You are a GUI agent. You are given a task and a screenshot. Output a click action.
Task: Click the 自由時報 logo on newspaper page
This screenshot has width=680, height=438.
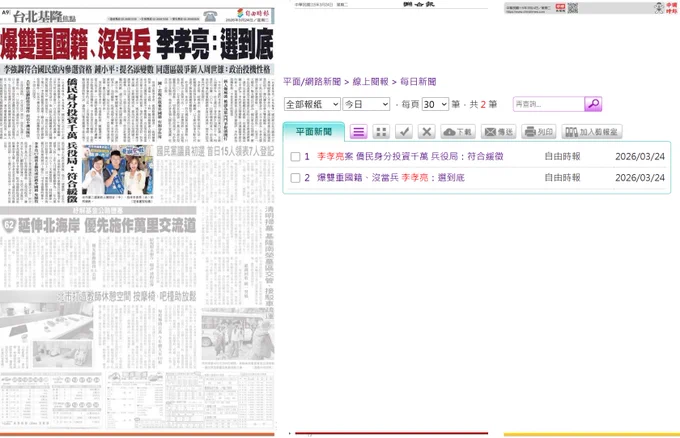coord(254,13)
